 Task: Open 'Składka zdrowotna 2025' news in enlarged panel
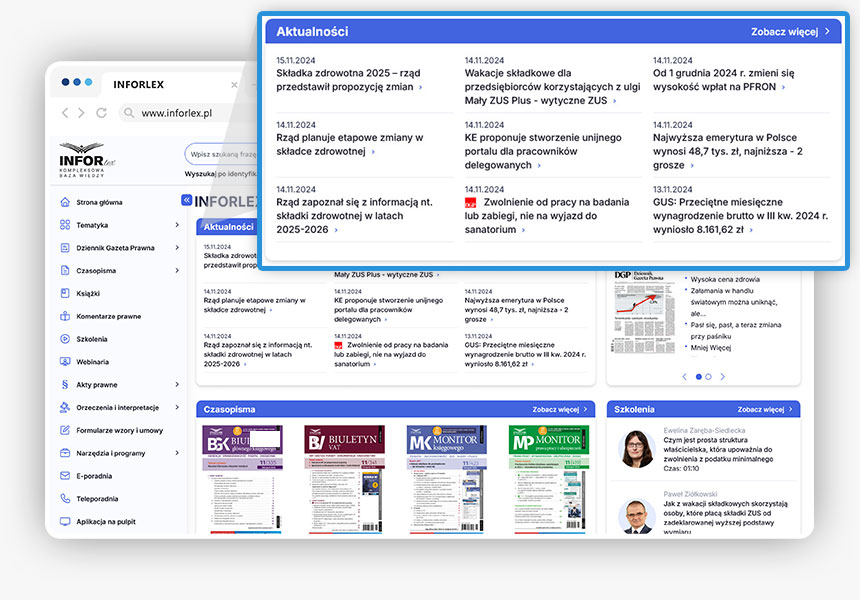pos(348,80)
